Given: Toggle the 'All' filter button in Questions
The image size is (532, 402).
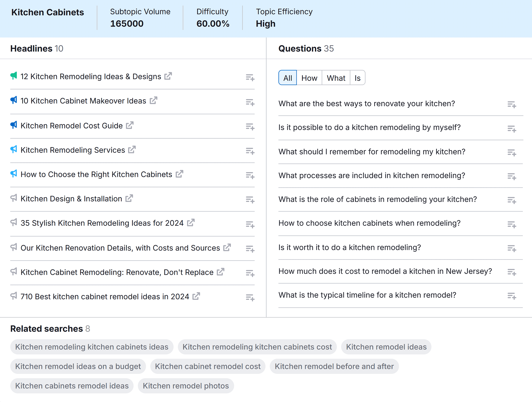Looking at the screenshot, I should click(x=287, y=78).
